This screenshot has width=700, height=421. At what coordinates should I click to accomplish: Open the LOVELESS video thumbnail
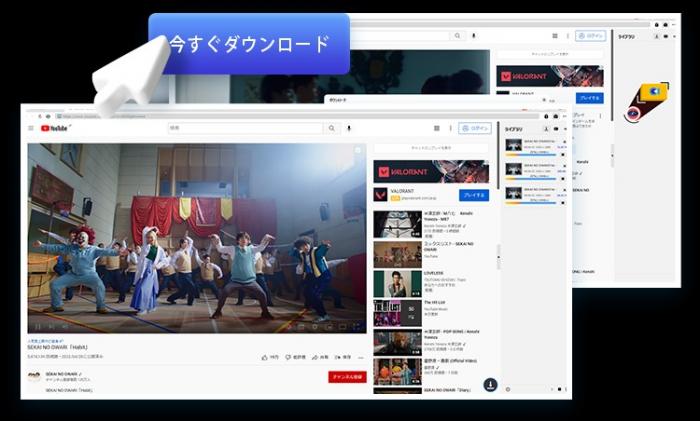[x=397, y=284]
